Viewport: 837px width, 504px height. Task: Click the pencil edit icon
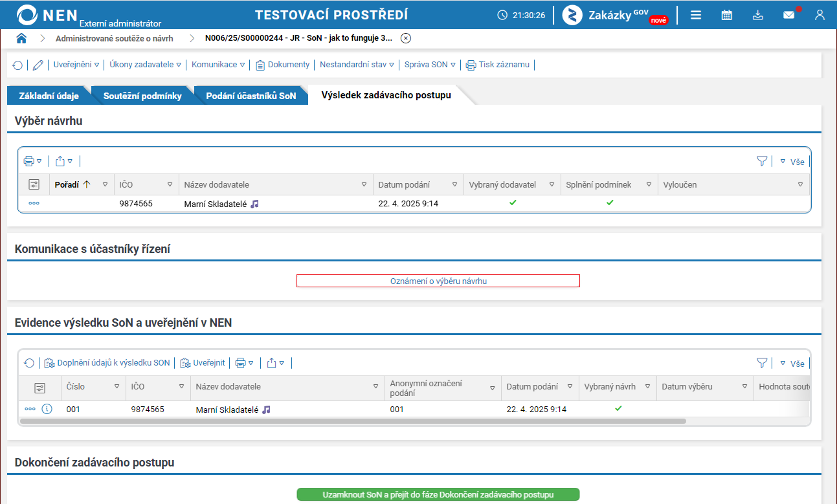click(38, 65)
